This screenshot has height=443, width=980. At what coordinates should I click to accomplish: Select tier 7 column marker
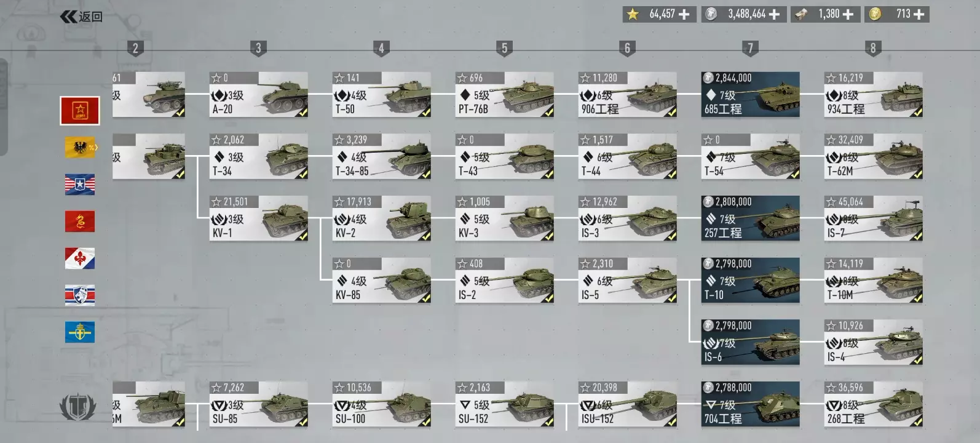(750, 49)
